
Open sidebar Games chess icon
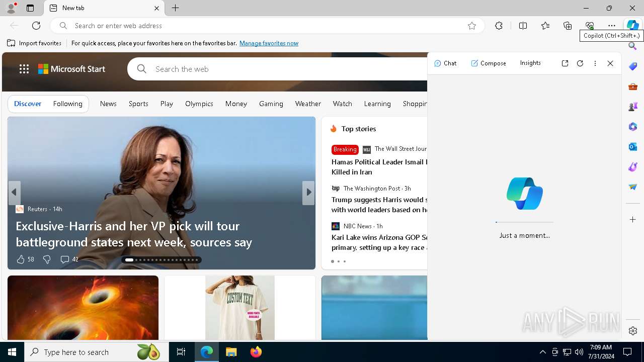tap(633, 107)
